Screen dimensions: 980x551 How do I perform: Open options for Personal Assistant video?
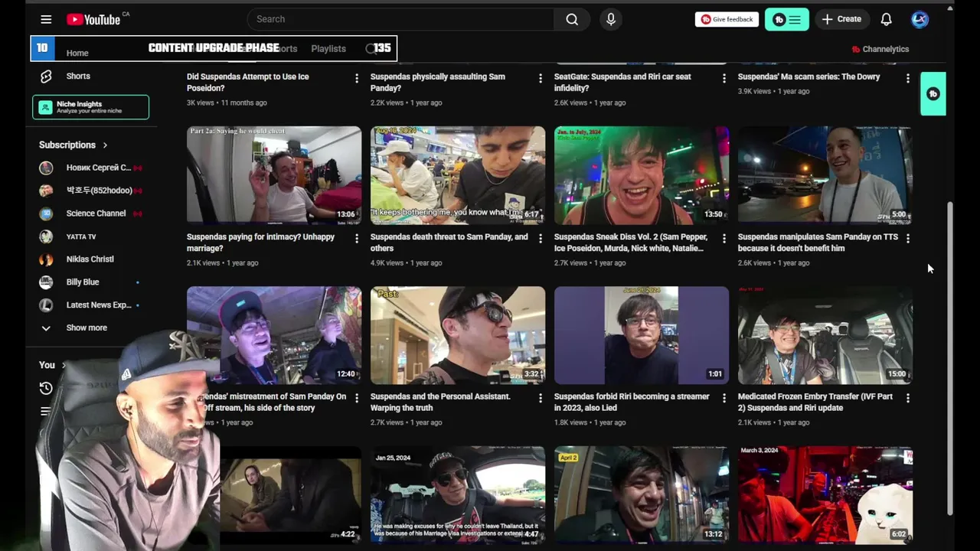point(540,398)
